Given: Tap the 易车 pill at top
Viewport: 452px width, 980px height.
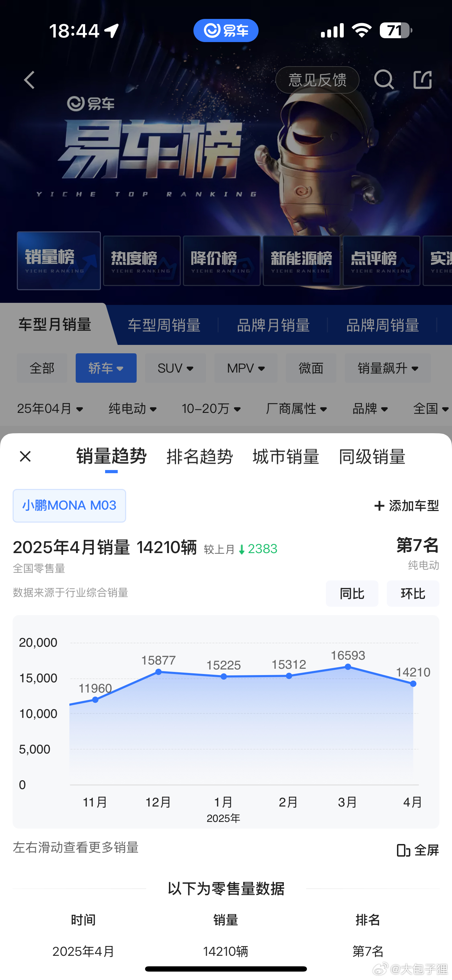Looking at the screenshot, I should (226, 30).
